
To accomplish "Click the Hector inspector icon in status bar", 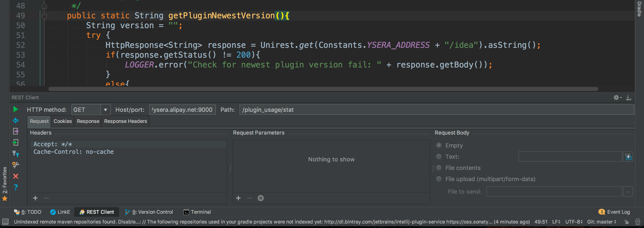I will [638, 222].
